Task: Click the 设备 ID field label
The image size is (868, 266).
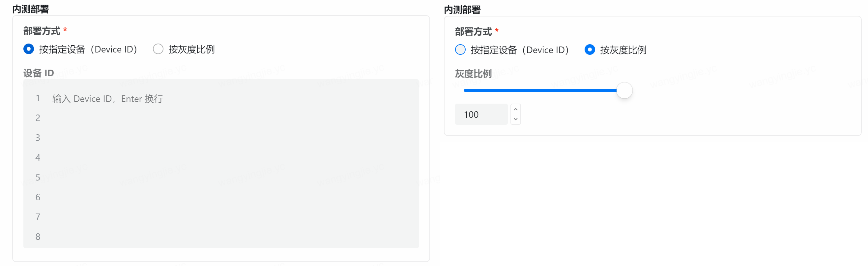Action: 39,73
